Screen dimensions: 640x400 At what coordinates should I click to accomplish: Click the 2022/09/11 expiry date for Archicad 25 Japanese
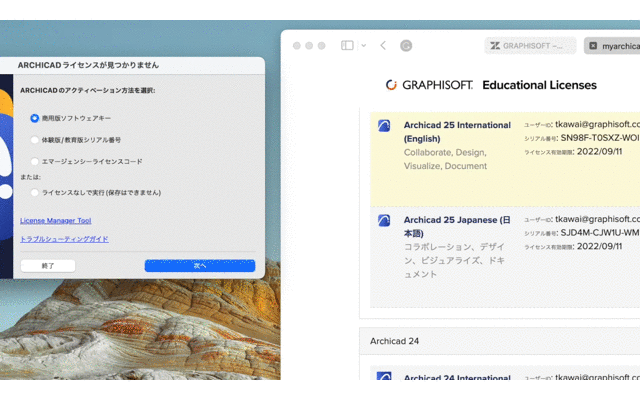pos(599,246)
